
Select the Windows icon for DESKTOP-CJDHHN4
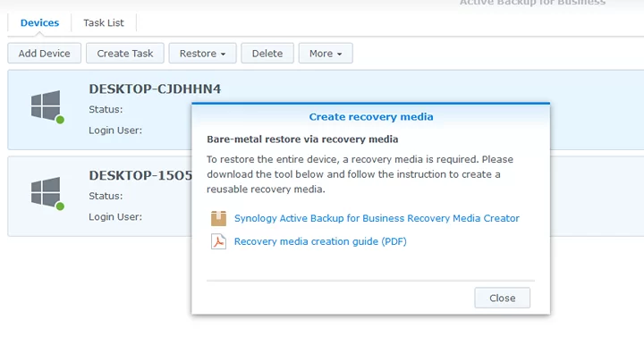(46, 105)
